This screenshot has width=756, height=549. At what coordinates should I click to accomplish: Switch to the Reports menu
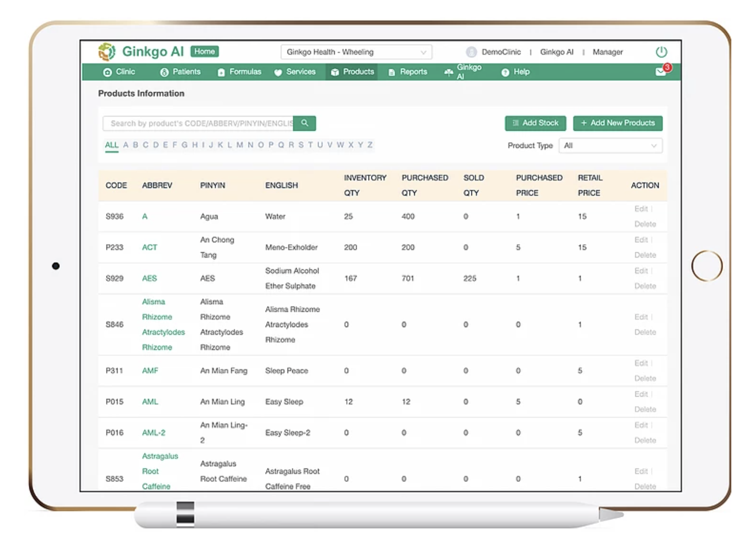click(408, 72)
